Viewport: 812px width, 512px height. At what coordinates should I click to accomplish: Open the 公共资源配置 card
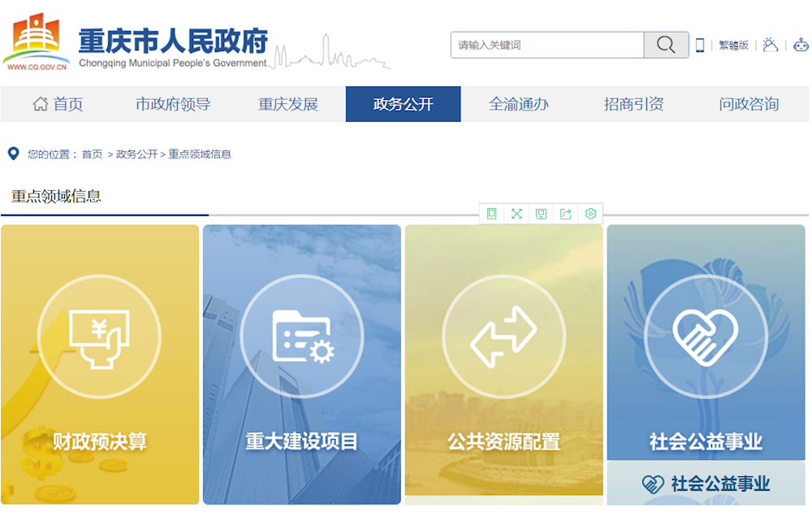click(x=503, y=364)
